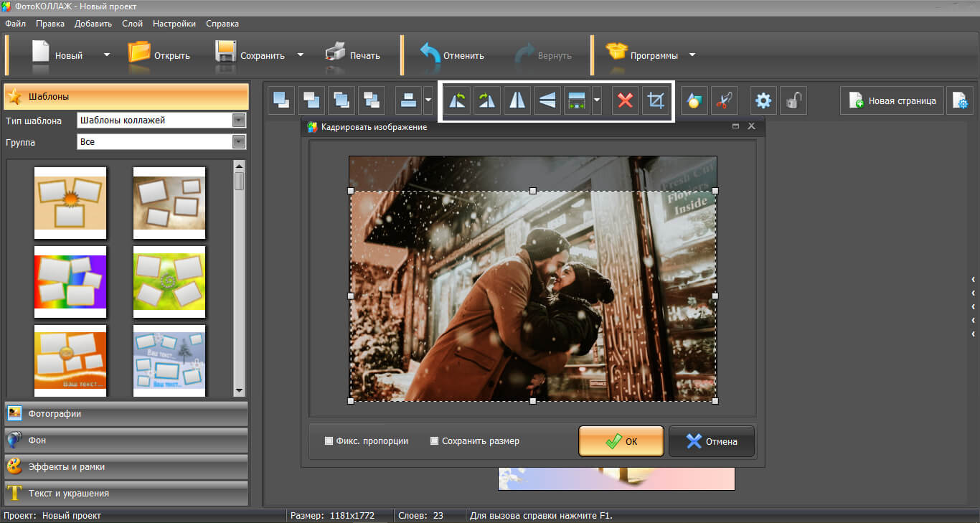The width and height of the screenshot is (980, 523).
Task: Click the Новая страница button
Action: pyautogui.click(x=892, y=100)
